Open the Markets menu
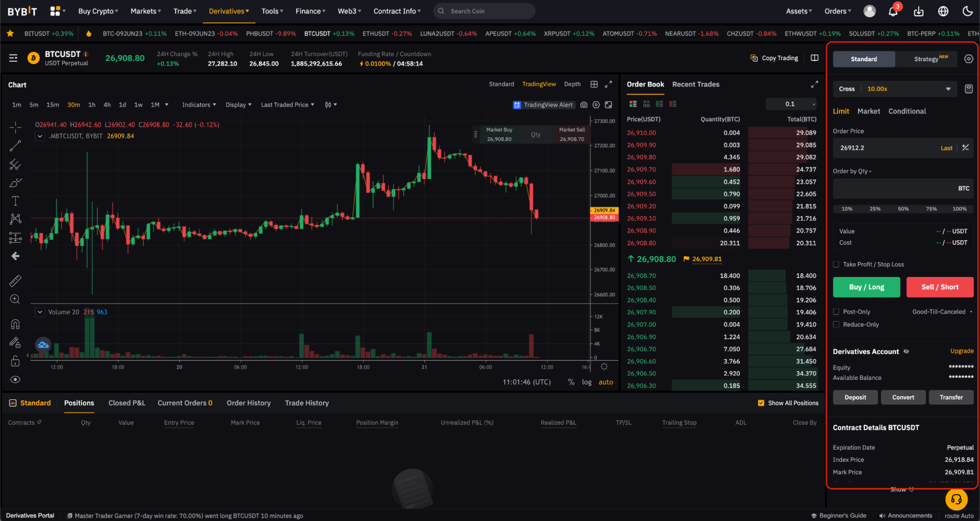 pyautogui.click(x=146, y=11)
